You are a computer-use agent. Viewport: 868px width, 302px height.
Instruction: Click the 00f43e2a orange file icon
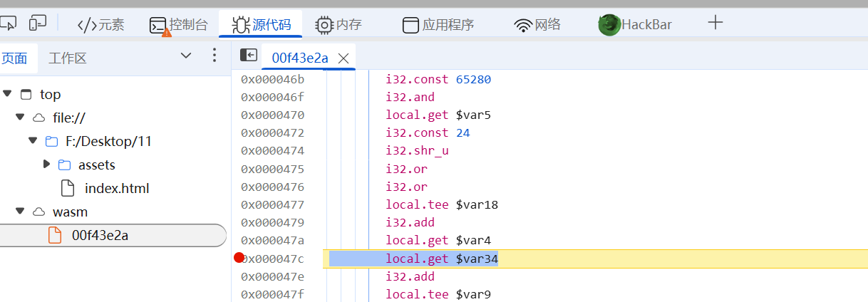(55, 235)
